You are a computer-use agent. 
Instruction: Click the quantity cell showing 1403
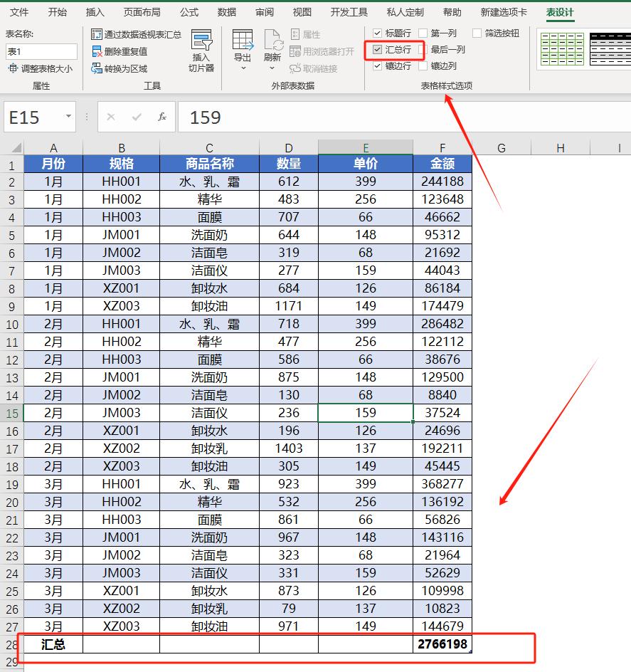point(289,448)
